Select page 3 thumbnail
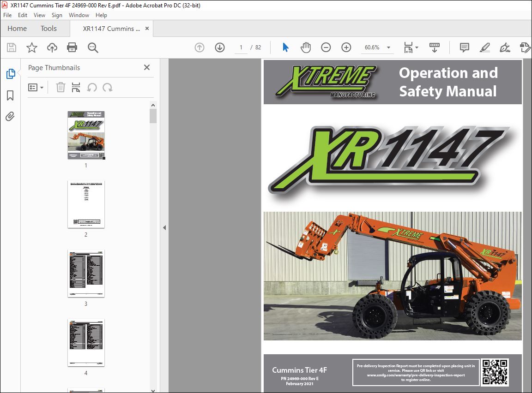Image resolution: width=532 pixels, height=393 pixels. (x=86, y=274)
